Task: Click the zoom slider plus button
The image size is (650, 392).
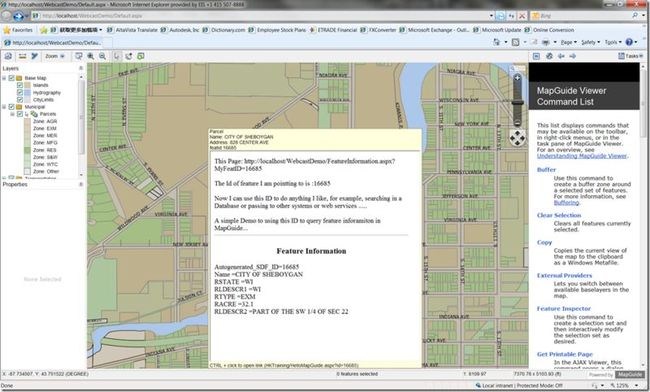Action: [x=517, y=78]
